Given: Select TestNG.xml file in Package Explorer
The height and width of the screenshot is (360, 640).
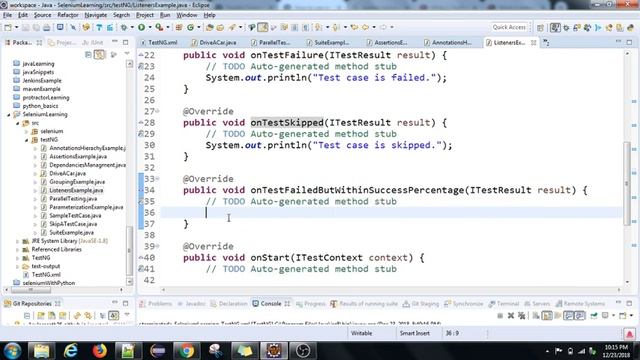Looking at the screenshot, I should pyautogui.click(x=46, y=275).
